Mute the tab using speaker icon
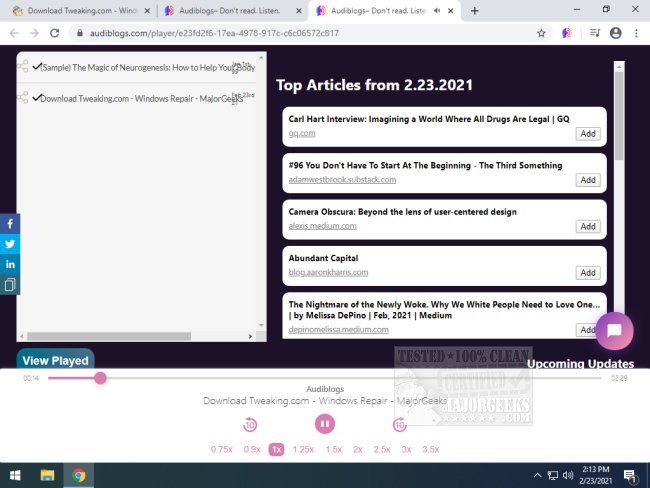The width and height of the screenshot is (650, 488). [437, 11]
